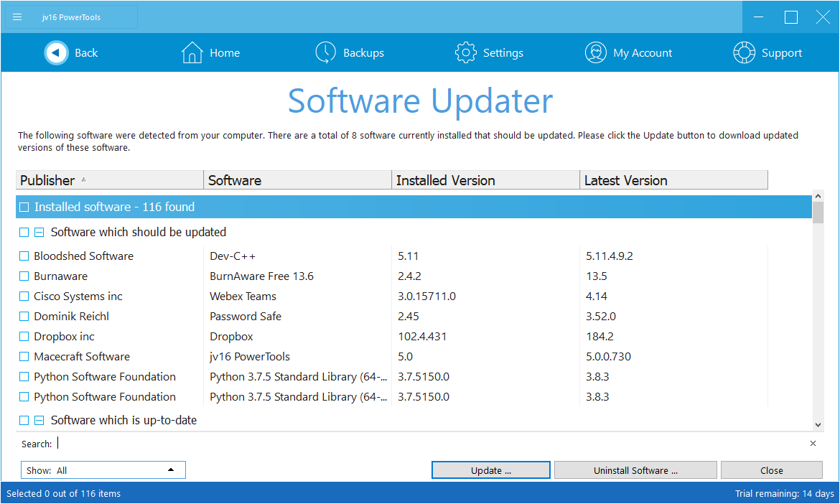Tick the Bloodshed Software checkbox
This screenshot has height=504, width=840.
(x=24, y=256)
